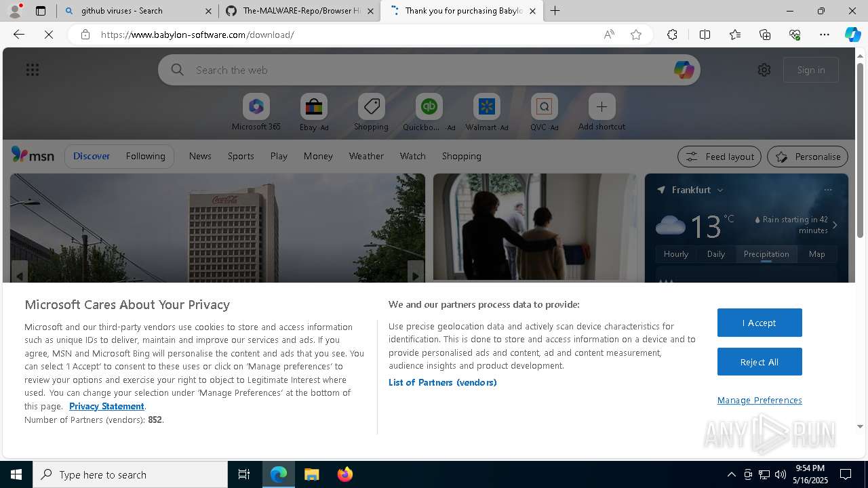Open the Sports category
Image resolution: width=868 pixels, height=488 pixels.
click(241, 156)
